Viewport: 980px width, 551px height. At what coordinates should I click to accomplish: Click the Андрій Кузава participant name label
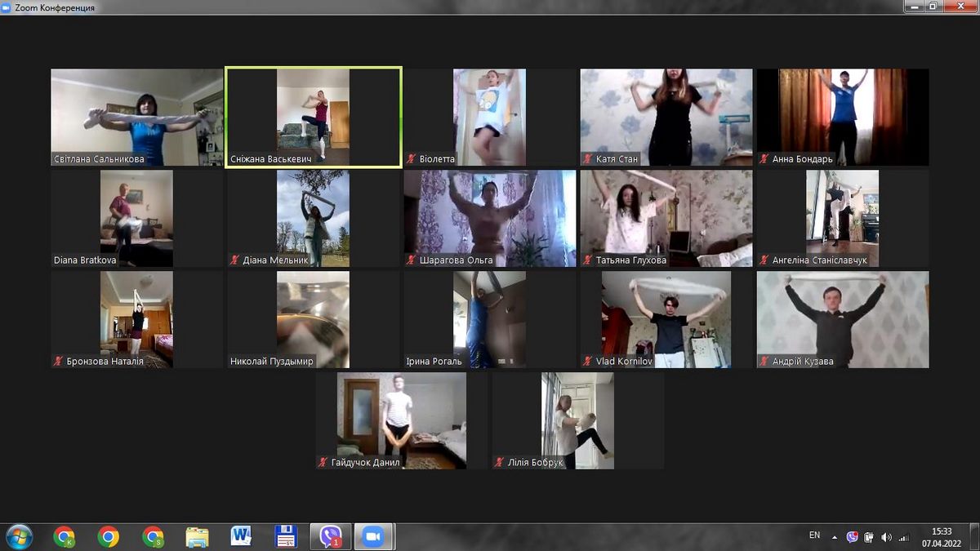click(802, 362)
